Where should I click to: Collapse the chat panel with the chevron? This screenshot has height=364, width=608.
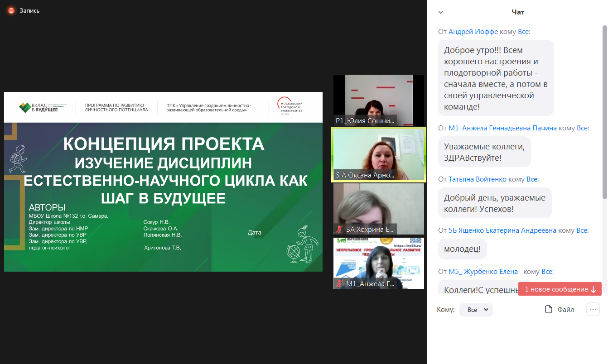click(441, 12)
